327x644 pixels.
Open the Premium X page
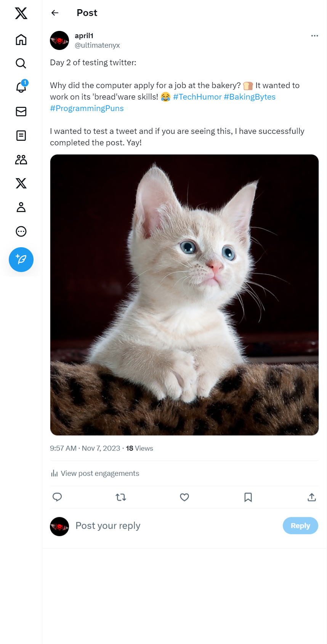(21, 184)
